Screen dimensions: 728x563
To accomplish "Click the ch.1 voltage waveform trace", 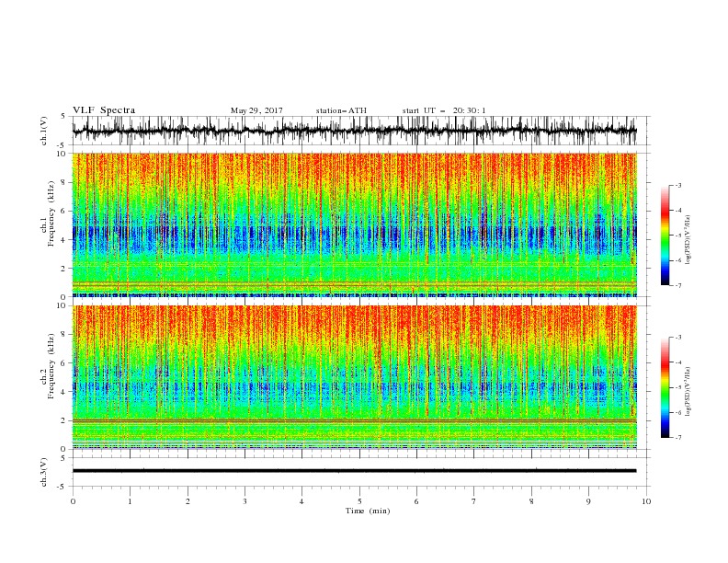I will tap(354, 131).
